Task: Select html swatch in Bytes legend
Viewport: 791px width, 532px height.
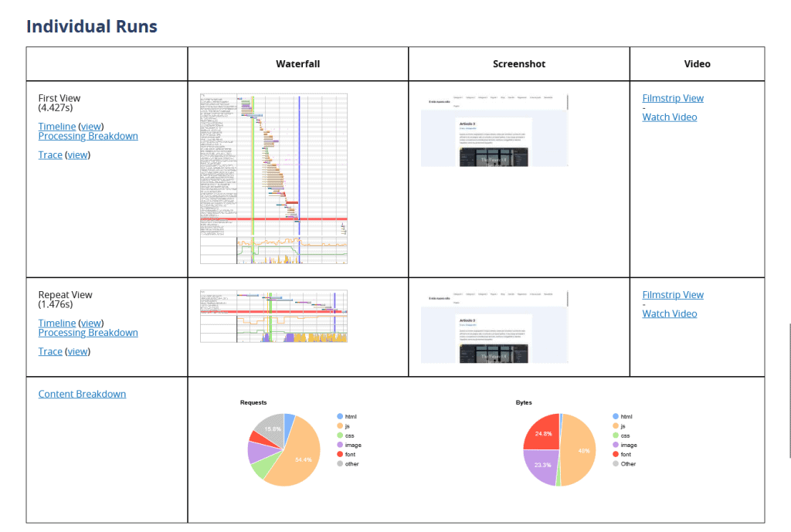Action: 616,416
